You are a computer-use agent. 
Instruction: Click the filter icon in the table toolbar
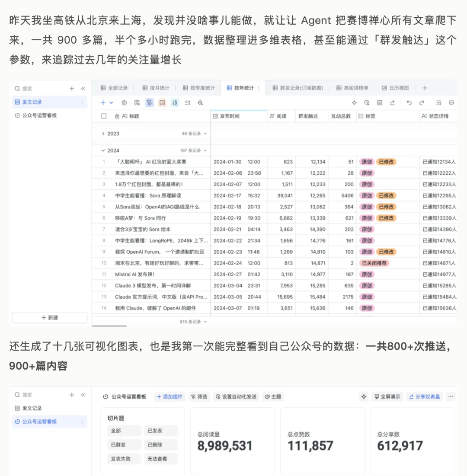[149, 103]
